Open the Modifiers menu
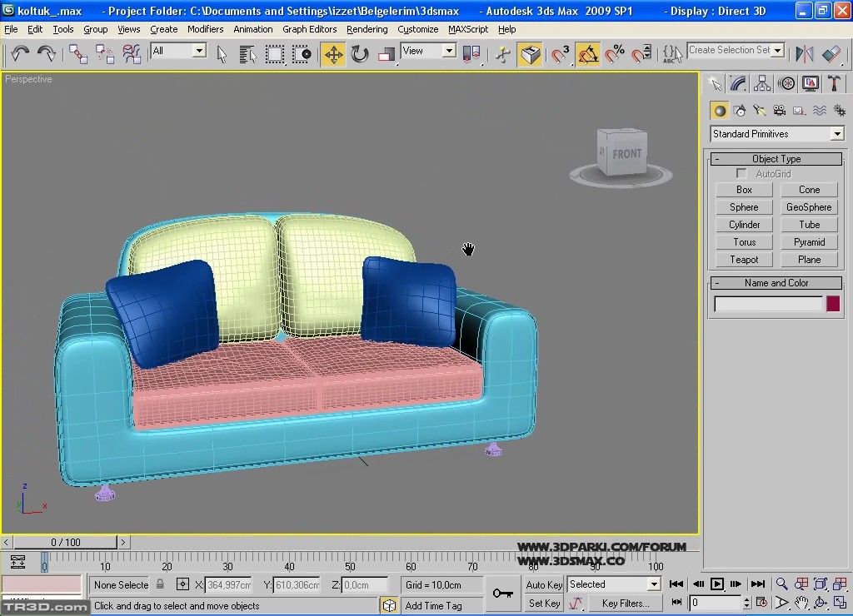Image resolution: width=853 pixels, height=616 pixels. point(205,29)
